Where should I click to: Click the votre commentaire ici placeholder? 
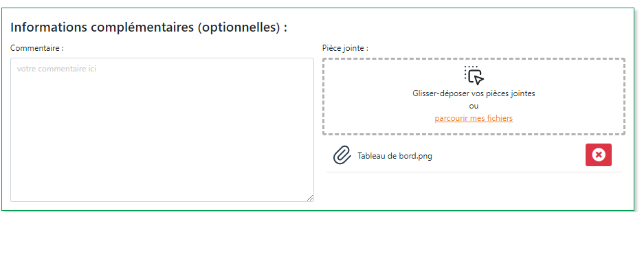tap(56, 69)
